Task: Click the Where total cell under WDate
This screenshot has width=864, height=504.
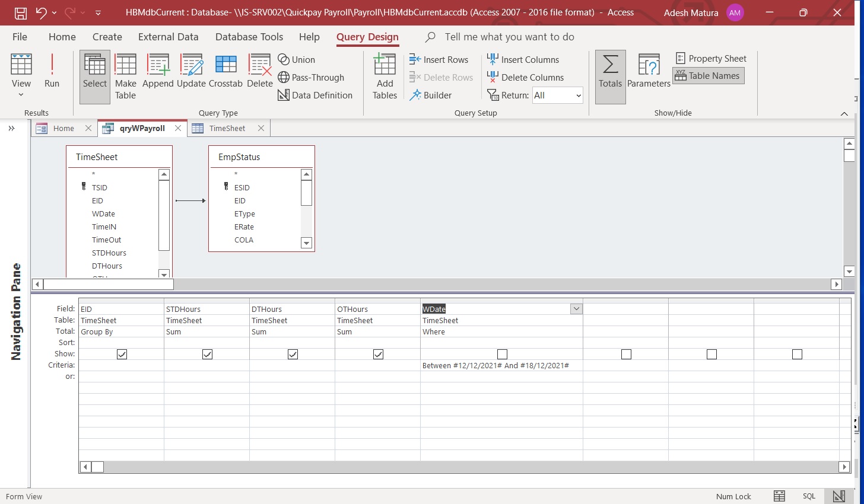Action: pos(501,332)
